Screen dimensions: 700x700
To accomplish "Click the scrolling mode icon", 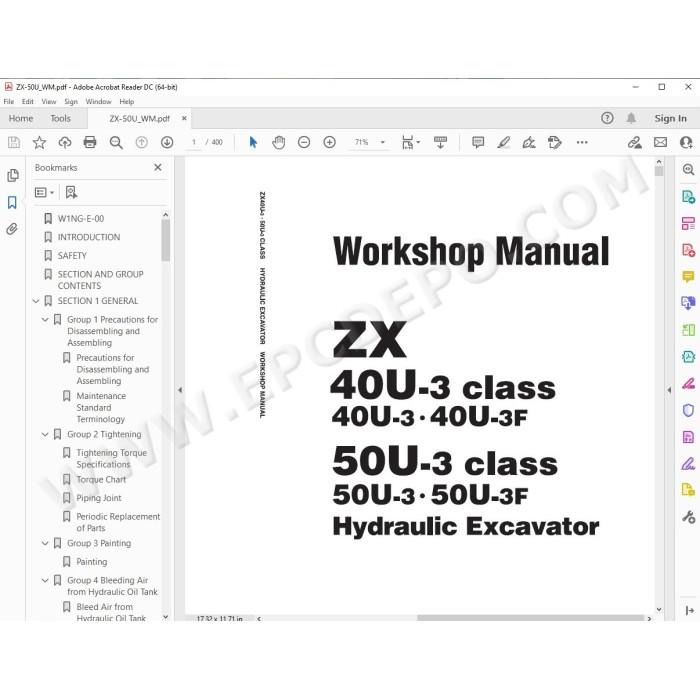I will [440, 142].
